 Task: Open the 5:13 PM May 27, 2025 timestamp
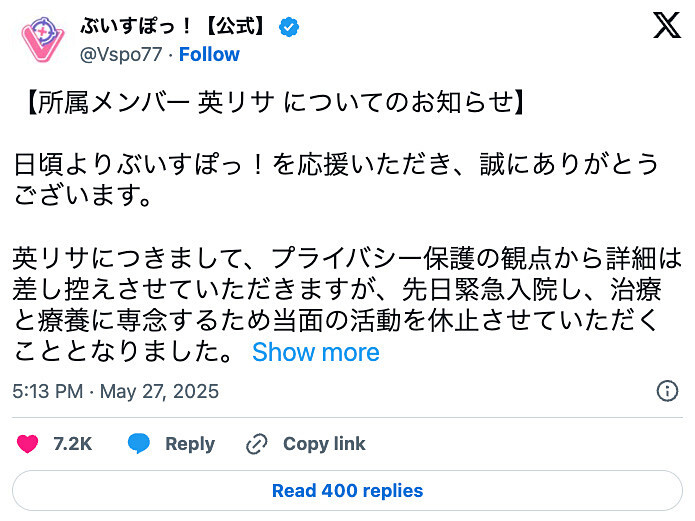click(115, 391)
